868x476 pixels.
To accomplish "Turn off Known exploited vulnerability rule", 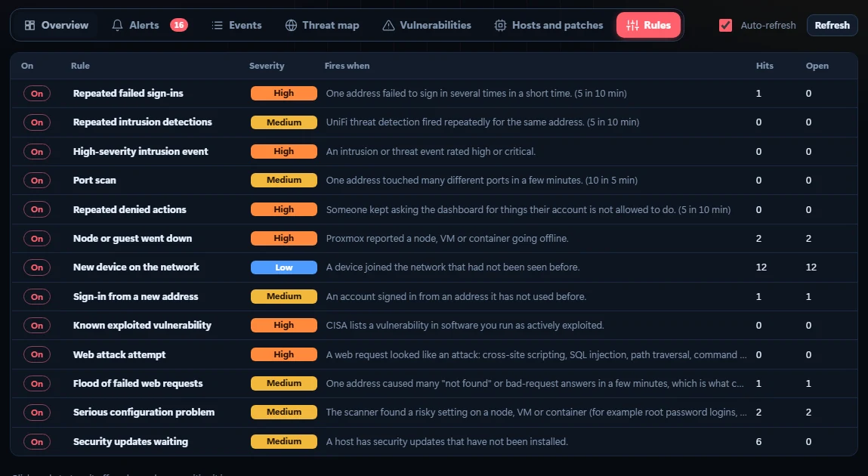I will pyautogui.click(x=37, y=326).
